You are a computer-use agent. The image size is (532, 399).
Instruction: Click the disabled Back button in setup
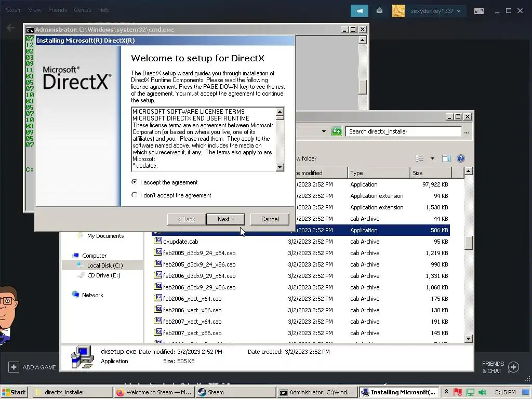[187, 219]
